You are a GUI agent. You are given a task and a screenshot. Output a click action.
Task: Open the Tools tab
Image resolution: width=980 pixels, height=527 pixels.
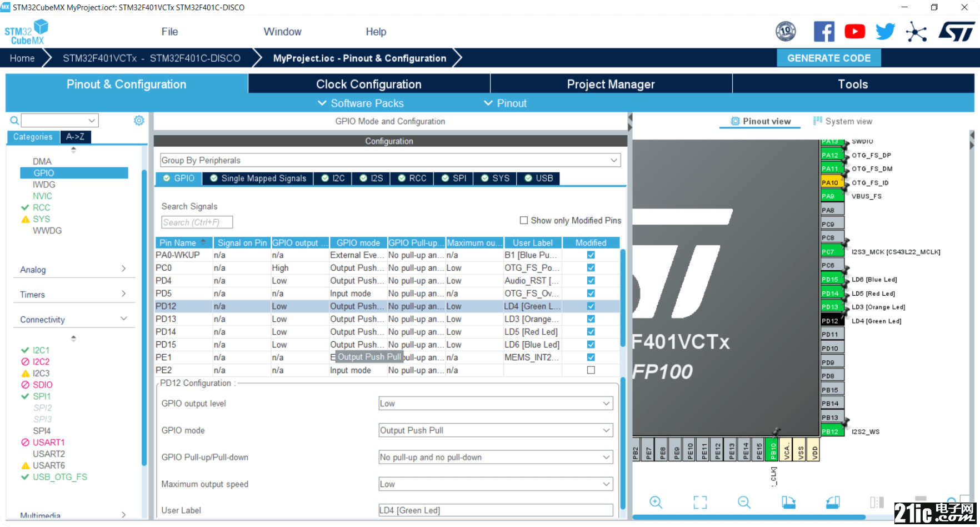tap(853, 84)
